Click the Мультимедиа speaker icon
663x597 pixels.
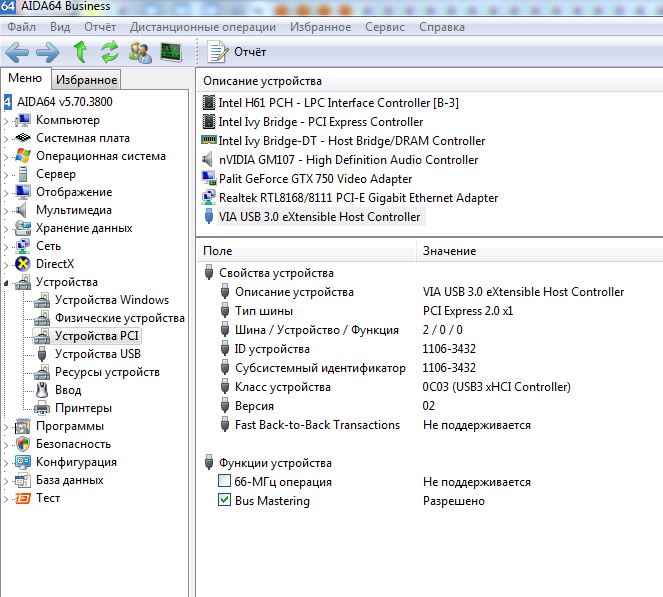pos(21,210)
